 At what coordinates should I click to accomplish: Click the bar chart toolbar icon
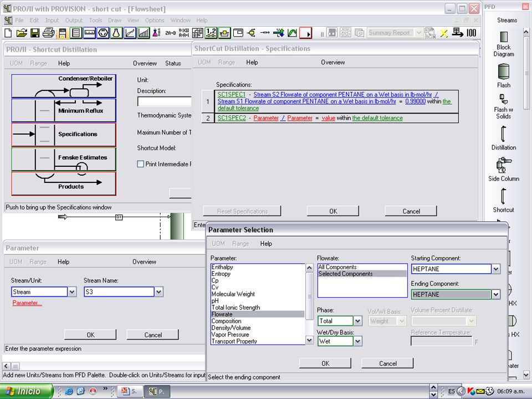tap(144, 33)
